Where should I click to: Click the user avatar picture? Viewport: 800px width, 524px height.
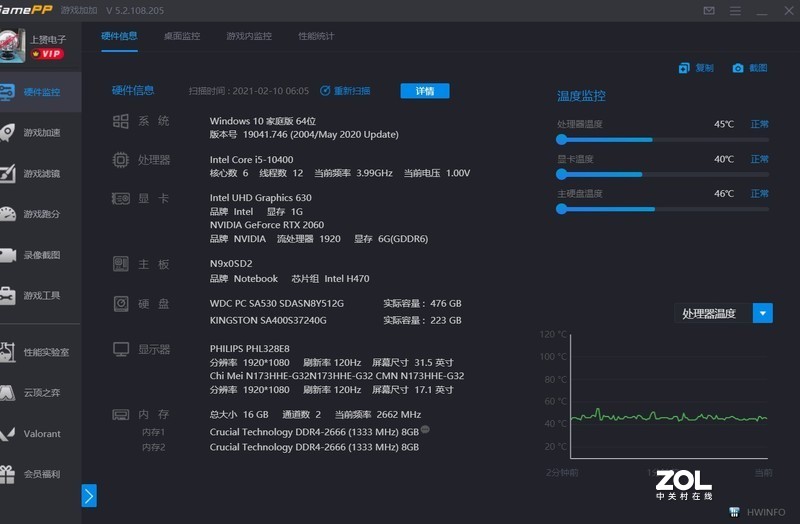[12, 46]
